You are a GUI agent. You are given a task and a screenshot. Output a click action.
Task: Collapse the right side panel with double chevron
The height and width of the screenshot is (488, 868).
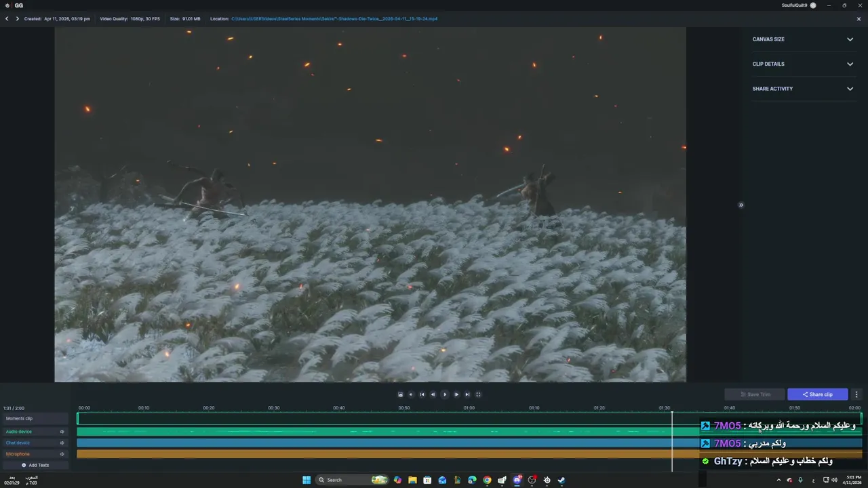click(x=741, y=205)
